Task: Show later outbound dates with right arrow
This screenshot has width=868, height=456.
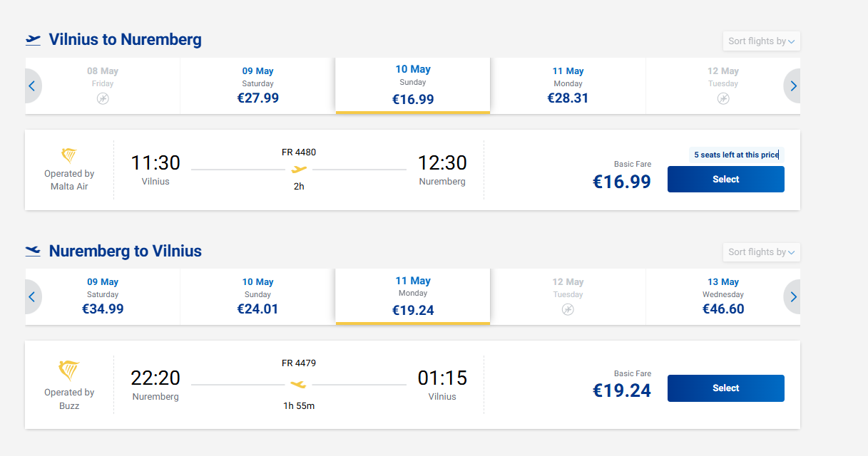Action: click(793, 86)
